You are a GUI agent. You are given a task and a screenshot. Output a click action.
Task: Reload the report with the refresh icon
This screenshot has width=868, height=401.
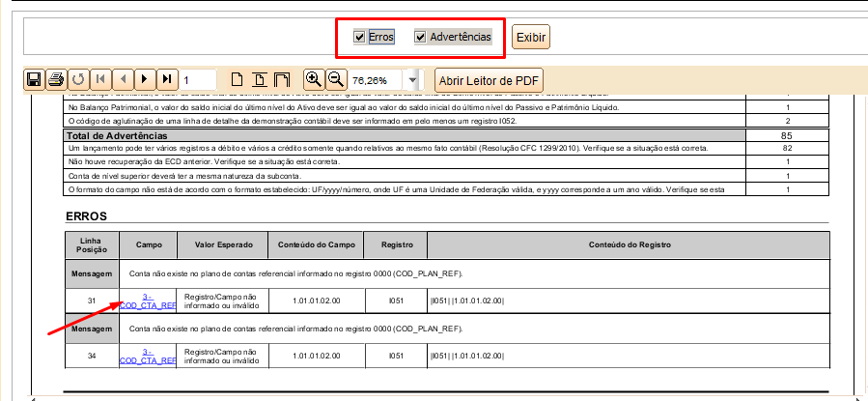(78, 79)
